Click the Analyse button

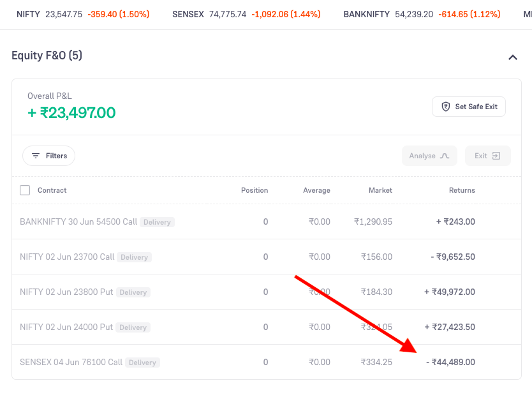coord(429,156)
